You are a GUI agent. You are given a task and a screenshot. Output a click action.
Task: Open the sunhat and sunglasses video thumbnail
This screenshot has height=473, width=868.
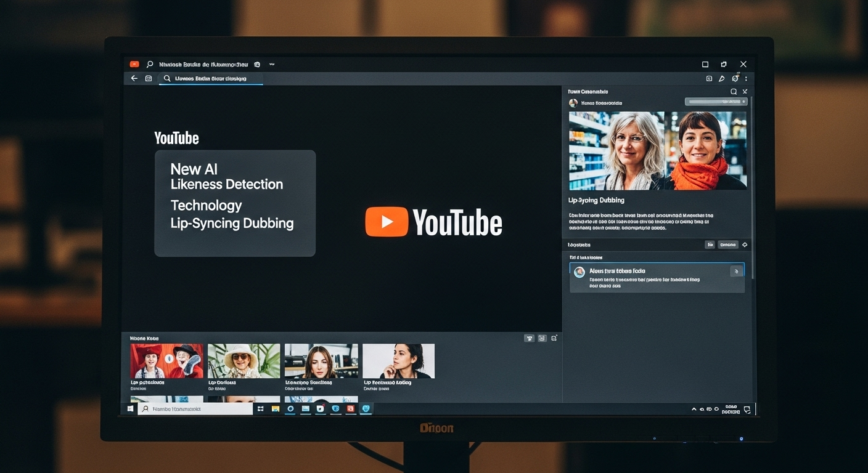click(244, 361)
